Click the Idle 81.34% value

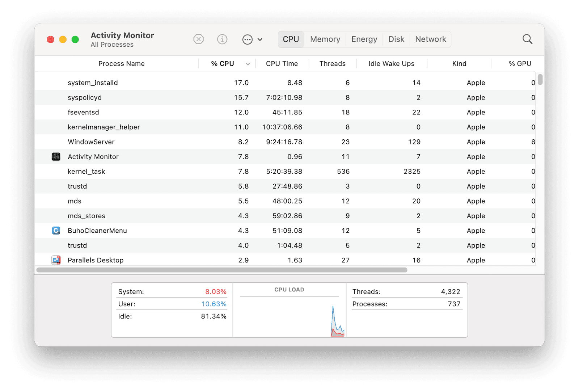[x=214, y=316]
